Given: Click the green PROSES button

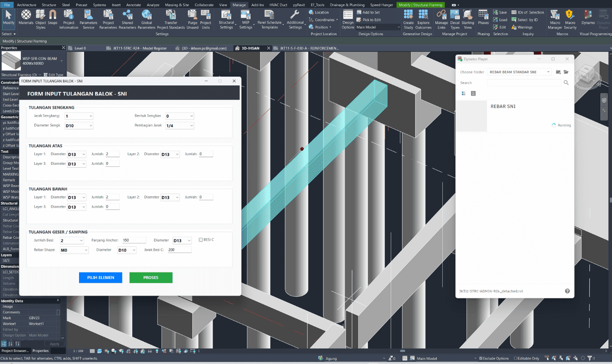Looking at the screenshot, I should click(x=151, y=278).
